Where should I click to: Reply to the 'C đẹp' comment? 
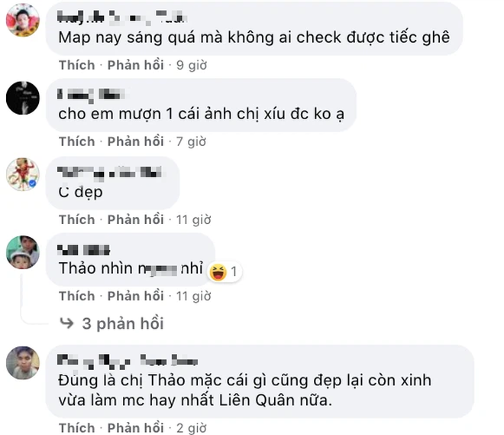pyautogui.click(x=135, y=219)
